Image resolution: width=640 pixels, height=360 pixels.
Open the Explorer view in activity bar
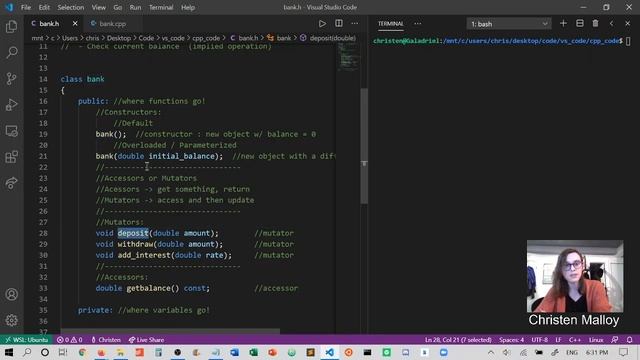[11, 27]
